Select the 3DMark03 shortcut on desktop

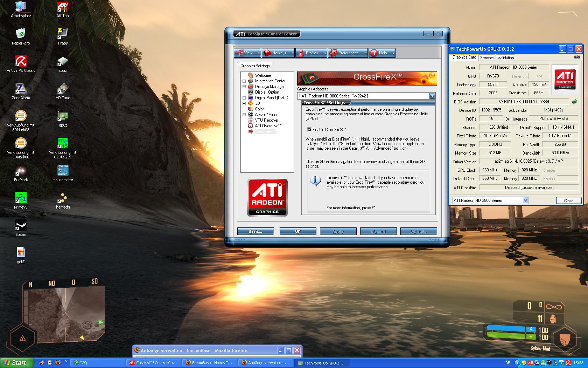coord(21,121)
